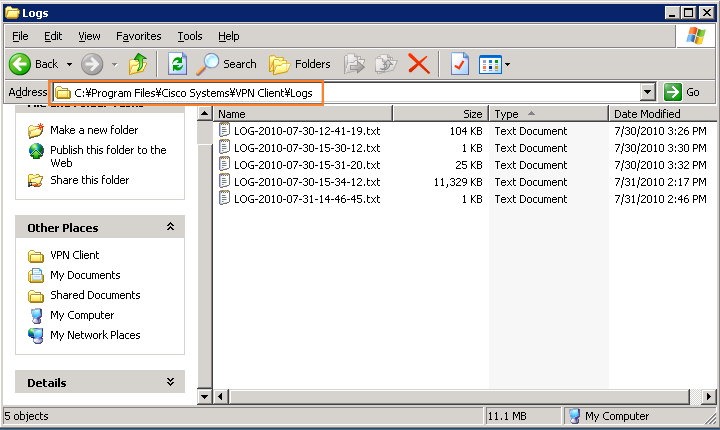The image size is (720, 430).
Task: Click the green Refresh toolbar icon
Action: tap(177, 64)
